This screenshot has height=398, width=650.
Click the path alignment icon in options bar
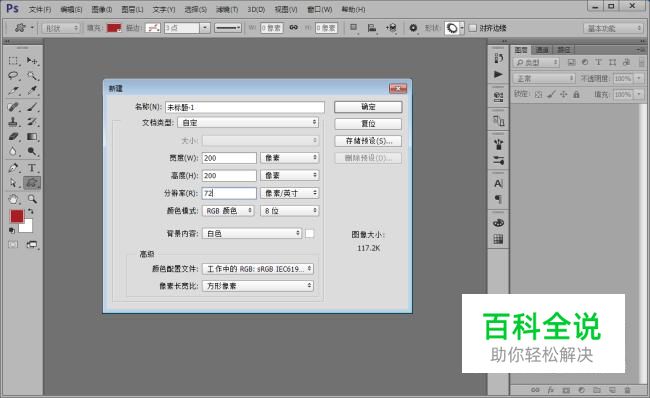[x=372, y=28]
